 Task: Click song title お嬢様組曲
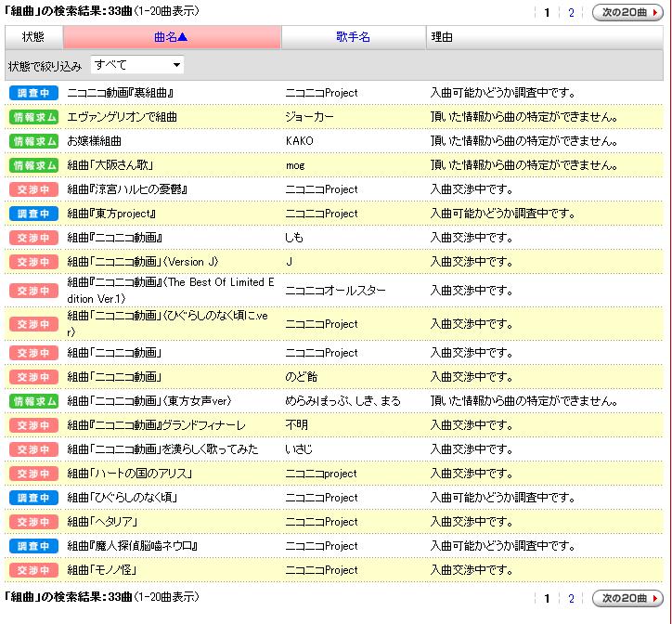coord(94,140)
